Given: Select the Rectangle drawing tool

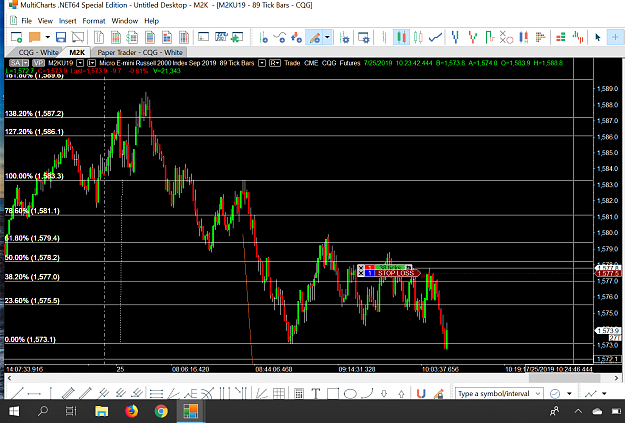Looking at the screenshot, I should click(332, 394).
